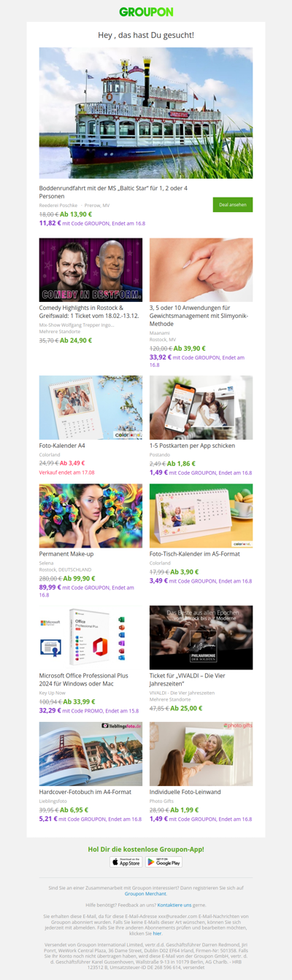
Task: Open the Google Play download badge
Action: [x=164, y=862]
